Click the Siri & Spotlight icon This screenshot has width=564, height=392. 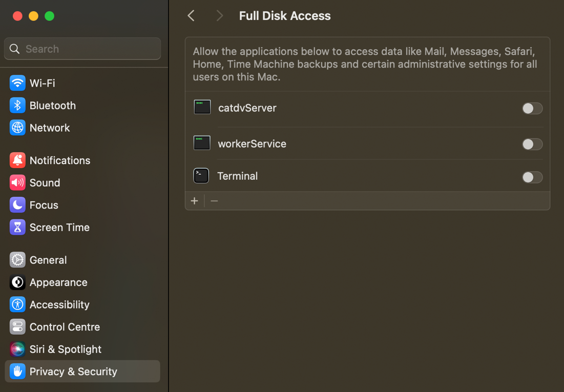pos(17,349)
